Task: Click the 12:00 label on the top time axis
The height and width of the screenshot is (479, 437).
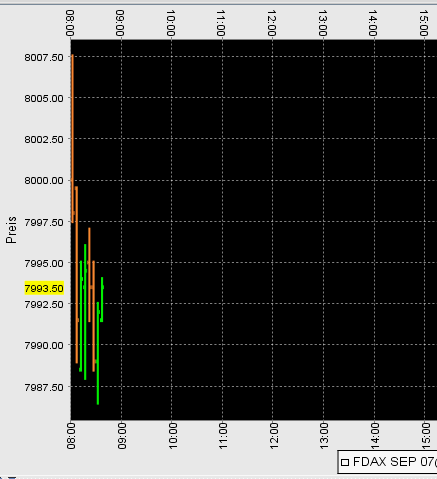Action: click(x=272, y=23)
